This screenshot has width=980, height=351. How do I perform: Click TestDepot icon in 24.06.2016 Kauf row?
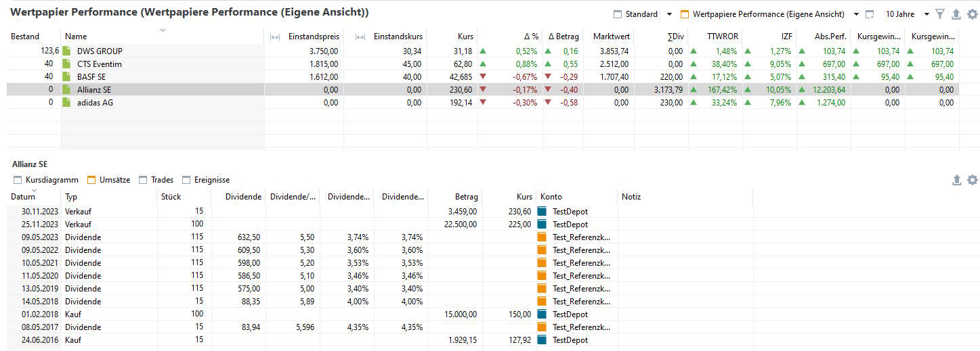542,340
